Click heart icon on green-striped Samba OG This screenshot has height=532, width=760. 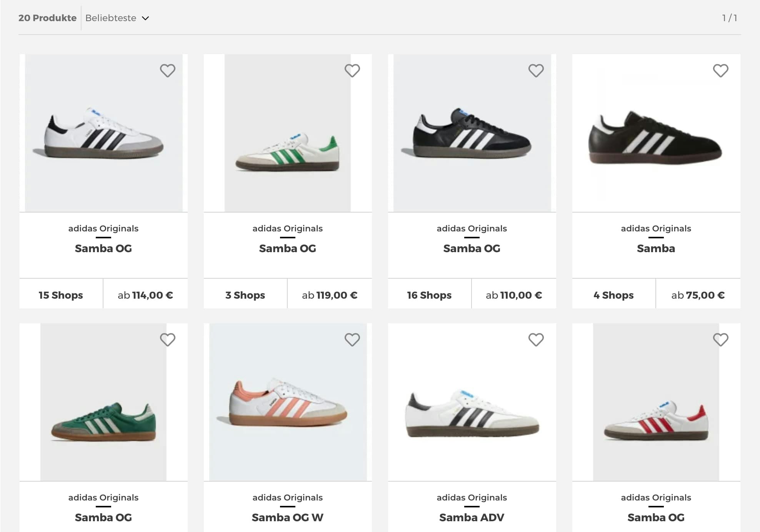pos(352,71)
